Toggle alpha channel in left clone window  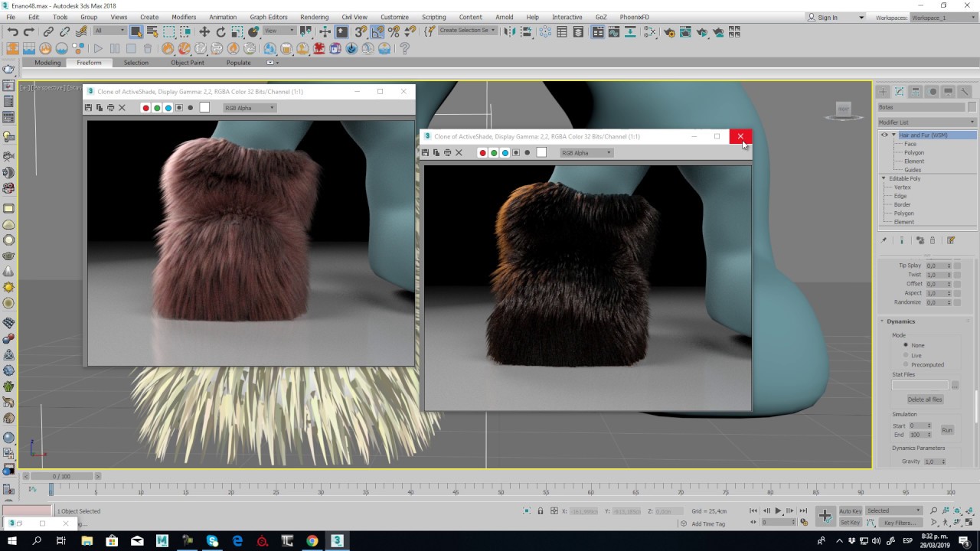[179, 108]
